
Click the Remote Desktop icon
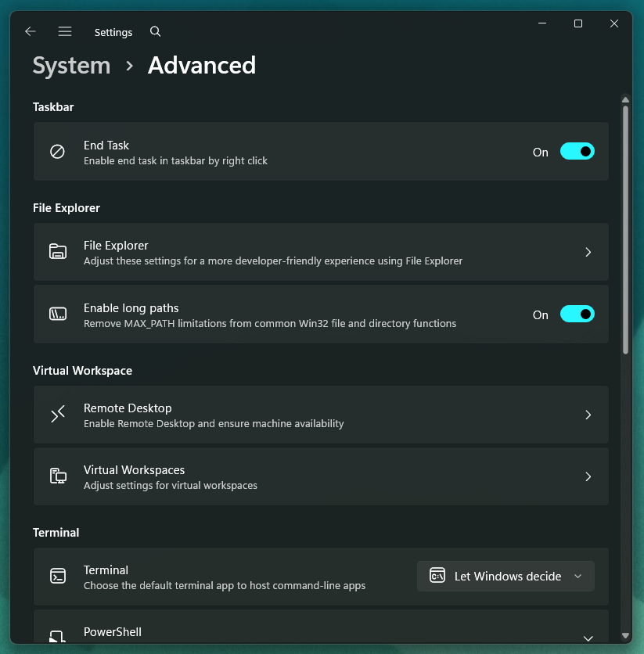pyautogui.click(x=57, y=414)
